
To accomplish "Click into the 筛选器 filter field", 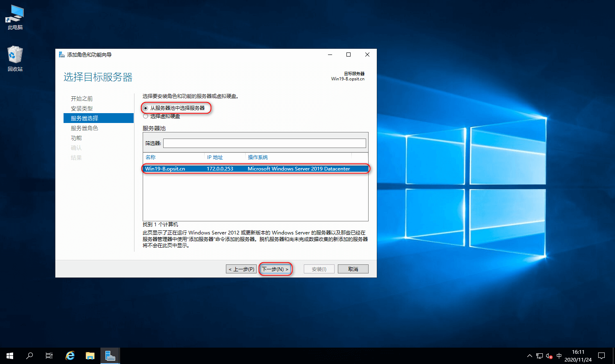I will [264, 143].
